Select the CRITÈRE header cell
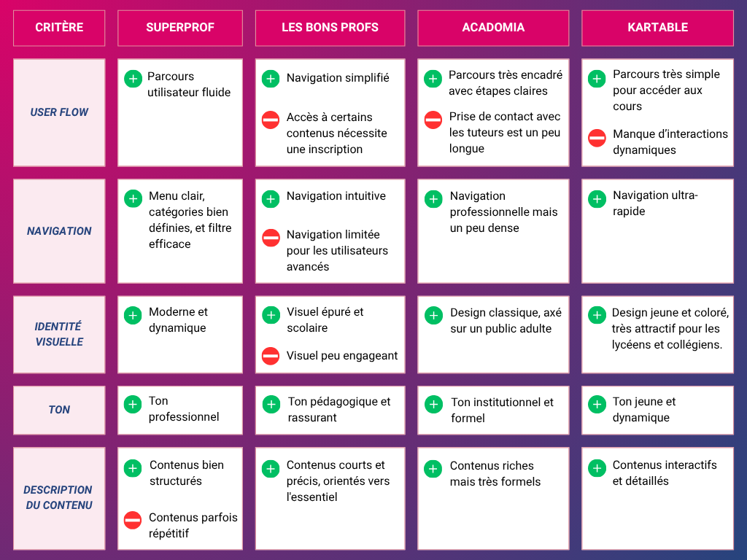The image size is (747, 560). 59,28
